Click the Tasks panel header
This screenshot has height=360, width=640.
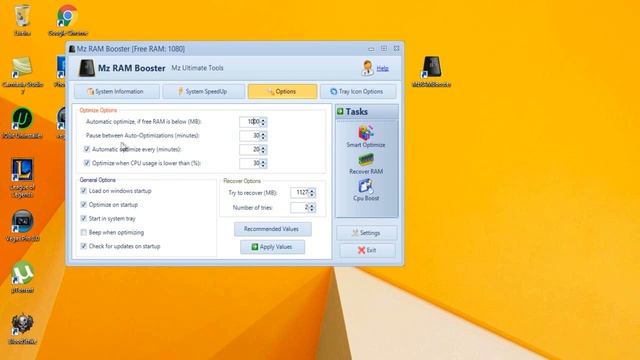(367, 111)
